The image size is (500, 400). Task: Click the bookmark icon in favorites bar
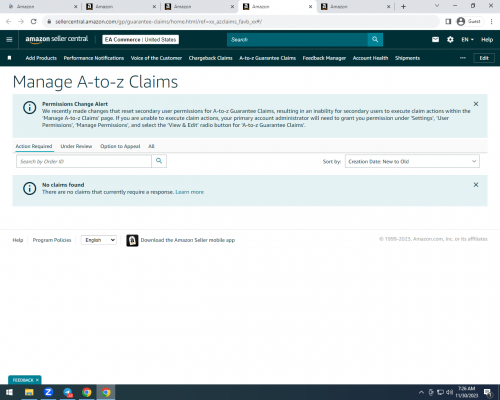coord(9,58)
